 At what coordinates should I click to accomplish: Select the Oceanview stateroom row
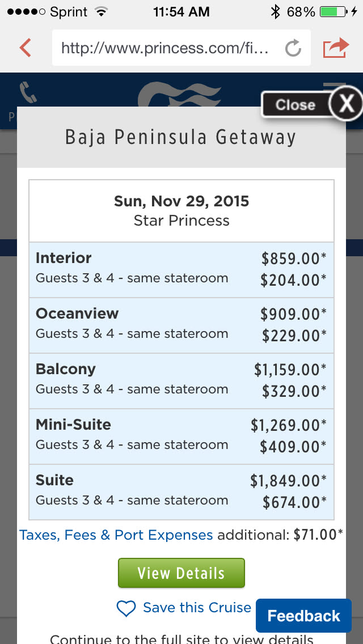[x=181, y=325]
